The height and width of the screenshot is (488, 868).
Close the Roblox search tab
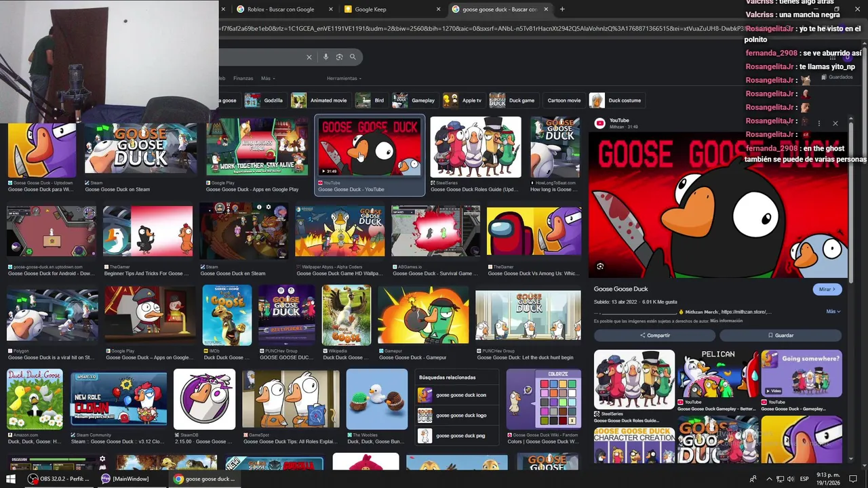point(331,9)
